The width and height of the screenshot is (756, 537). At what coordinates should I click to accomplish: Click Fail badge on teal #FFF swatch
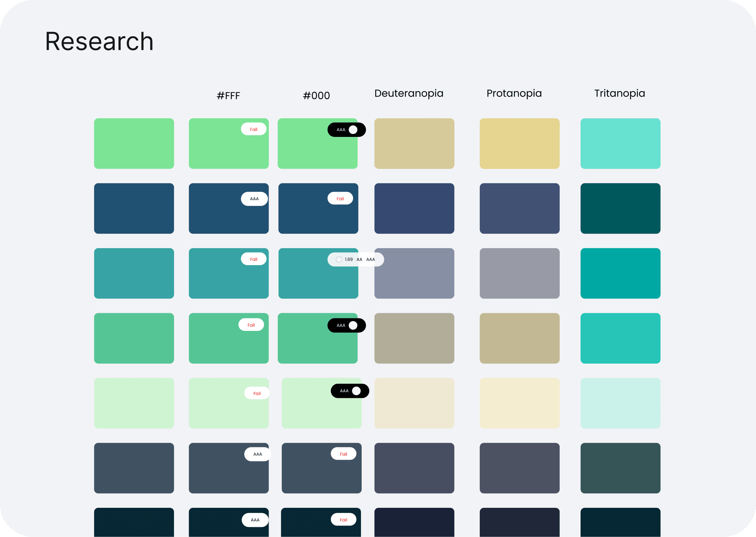point(254,259)
